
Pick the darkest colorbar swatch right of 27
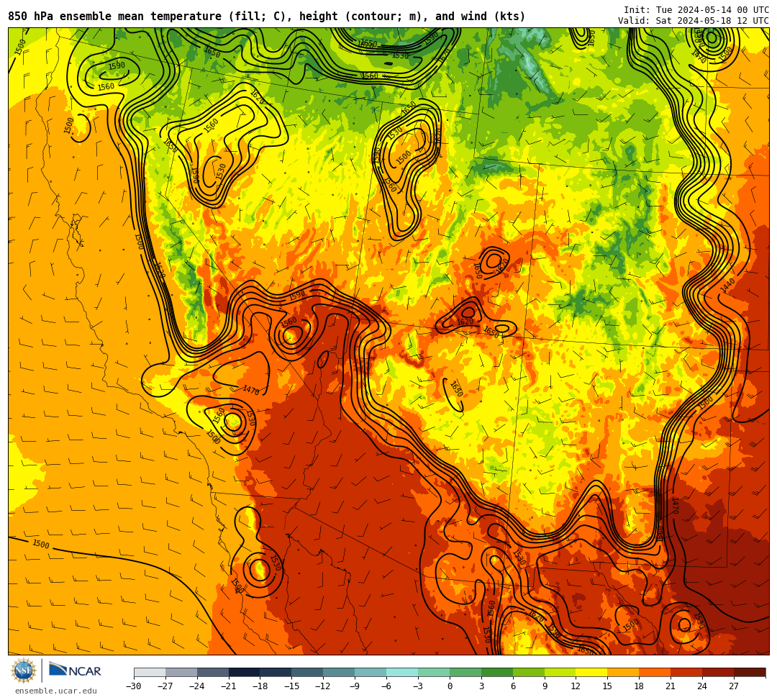pos(750,672)
